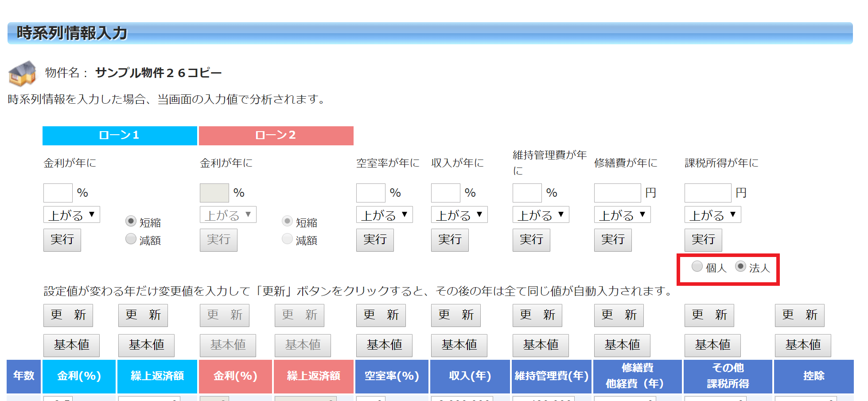Click the Loan 1 interest percent input

[58, 193]
